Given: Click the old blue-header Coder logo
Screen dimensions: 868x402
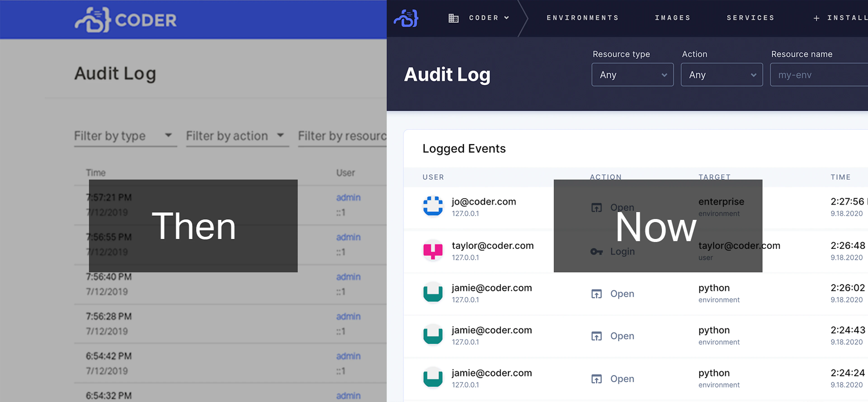Looking at the screenshot, I should click(126, 20).
